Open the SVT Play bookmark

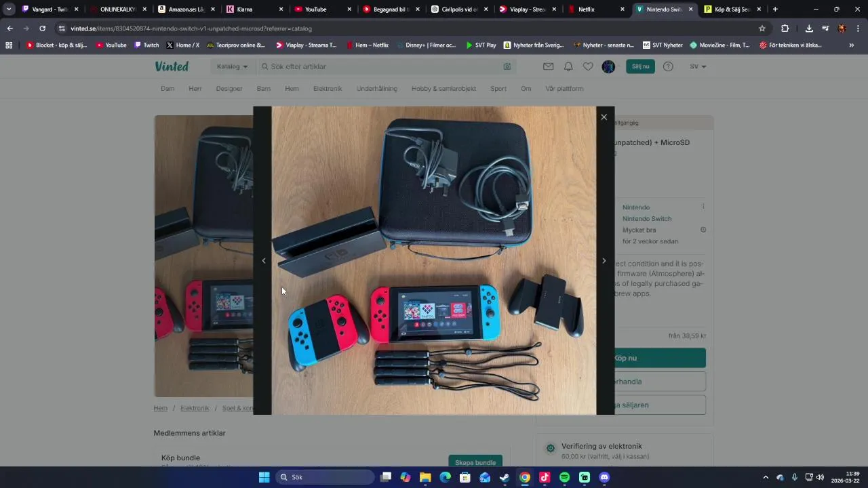click(x=481, y=45)
